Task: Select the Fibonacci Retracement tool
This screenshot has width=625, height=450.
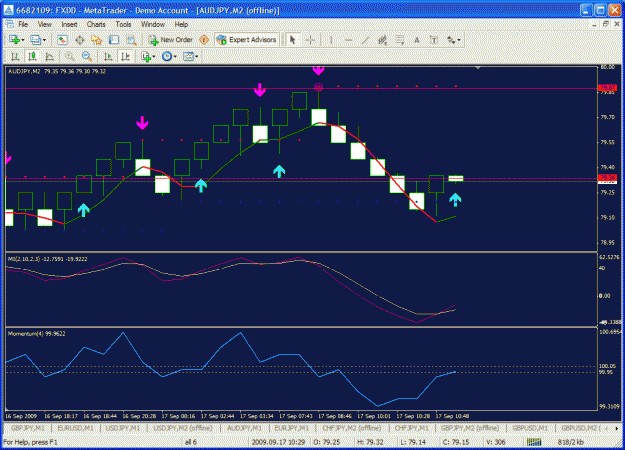Action: [x=399, y=40]
